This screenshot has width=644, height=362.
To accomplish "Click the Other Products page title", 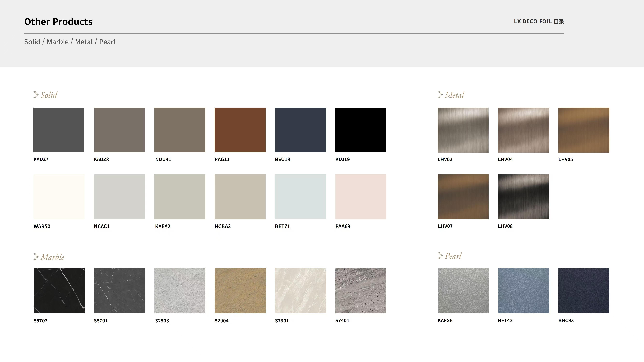I will 58,22.
